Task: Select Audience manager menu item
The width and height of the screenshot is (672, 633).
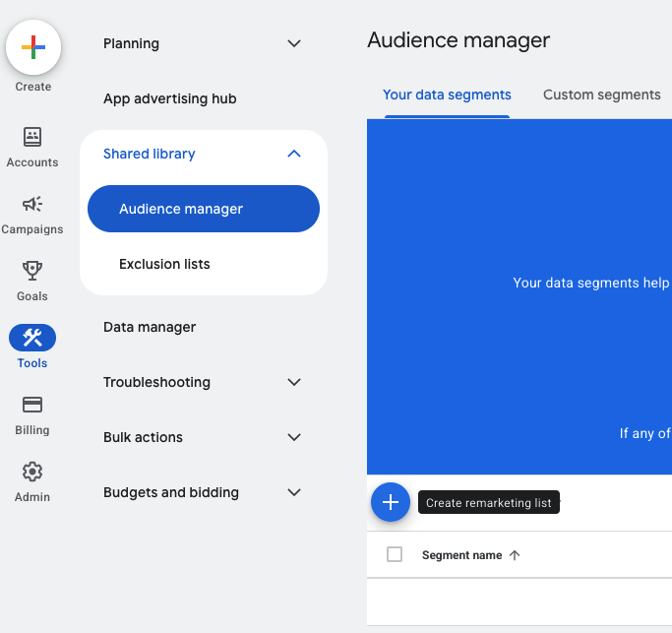Action: [204, 209]
